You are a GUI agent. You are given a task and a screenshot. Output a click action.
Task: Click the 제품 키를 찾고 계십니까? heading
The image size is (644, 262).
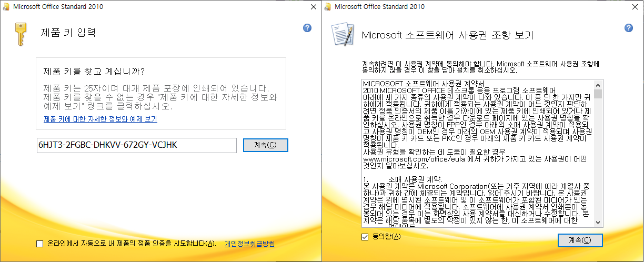94,71
